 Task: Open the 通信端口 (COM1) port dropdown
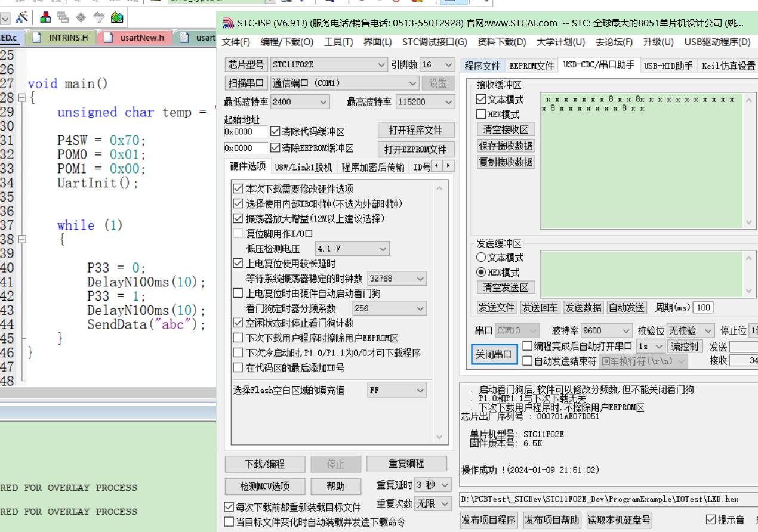345,83
